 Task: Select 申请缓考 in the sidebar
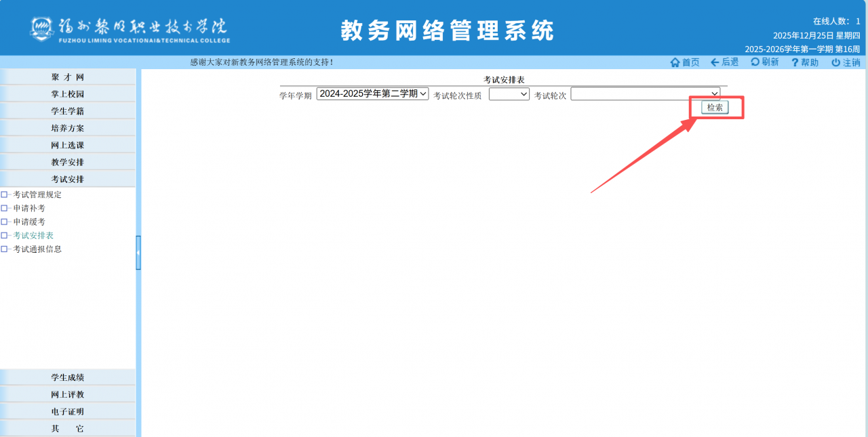coord(29,222)
